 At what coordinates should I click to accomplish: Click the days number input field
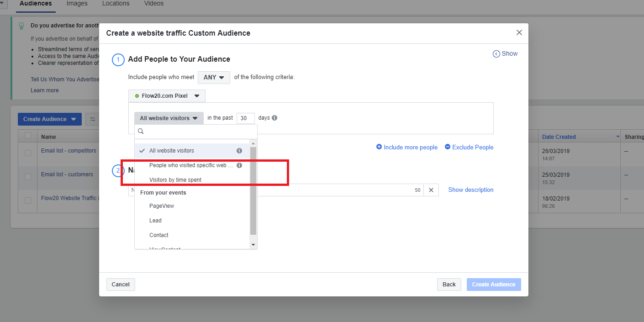(x=246, y=118)
